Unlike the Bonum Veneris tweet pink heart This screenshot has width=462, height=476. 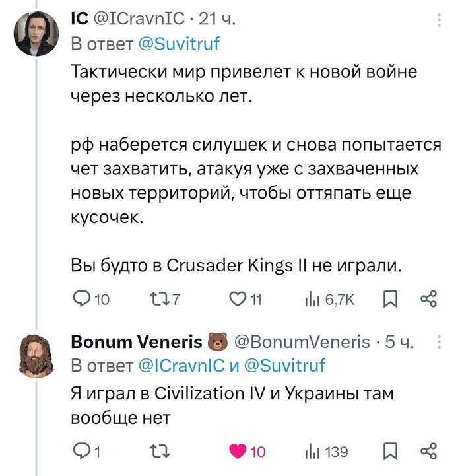coord(237,452)
